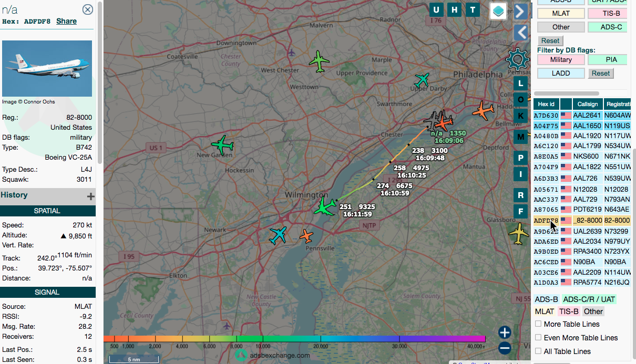The width and height of the screenshot is (636, 364).
Task: Toggle the F map option
Action: [520, 212]
